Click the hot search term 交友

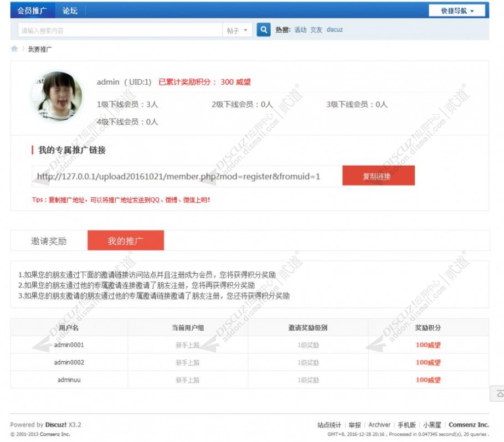[316, 30]
